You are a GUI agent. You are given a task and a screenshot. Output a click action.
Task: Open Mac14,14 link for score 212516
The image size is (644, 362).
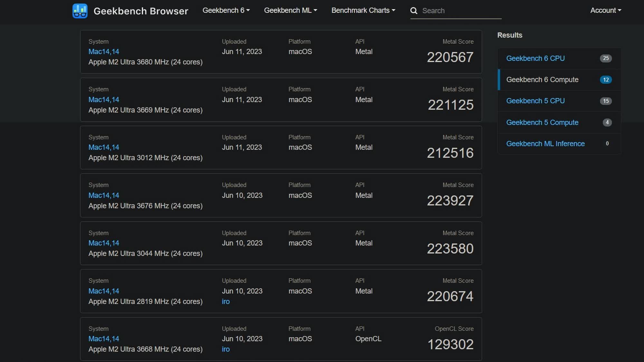point(104,147)
